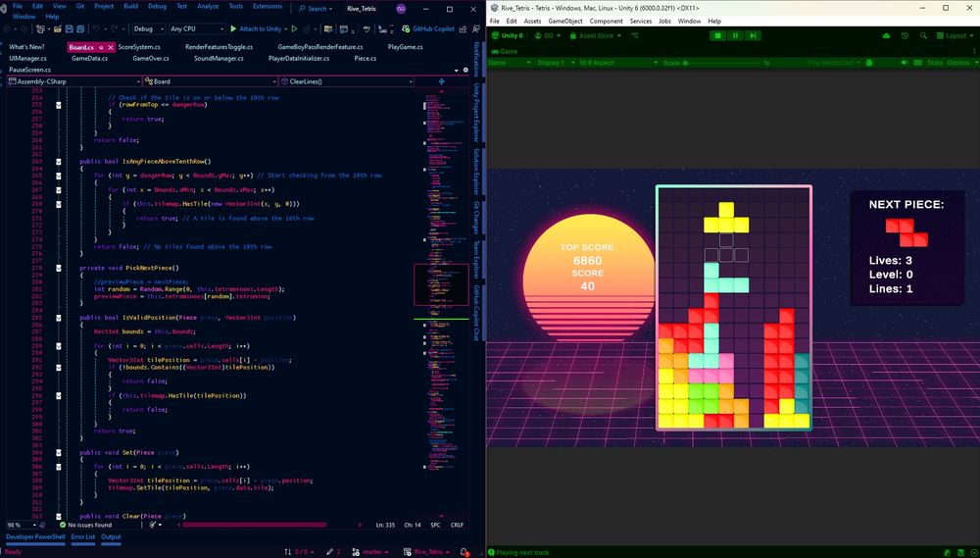Viewport: 980px width, 558px height.
Task: Close the Board.cs tab
Action: tap(111, 47)
